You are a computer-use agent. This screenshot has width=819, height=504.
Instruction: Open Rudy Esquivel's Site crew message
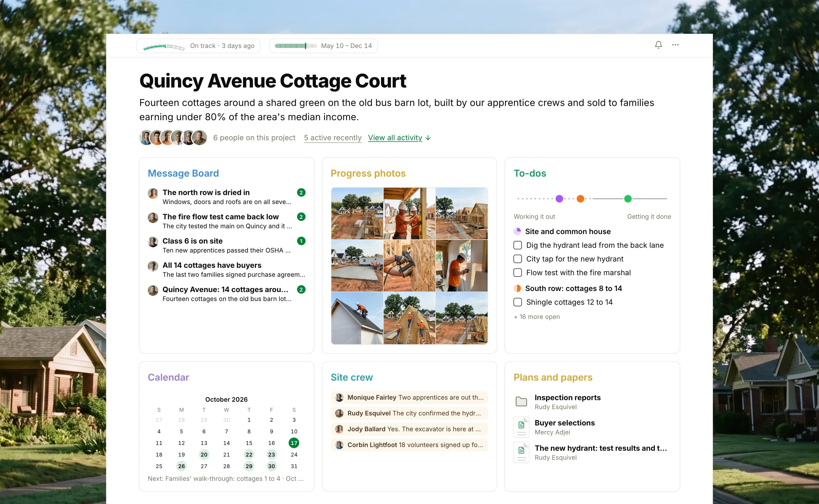(409, 413)
